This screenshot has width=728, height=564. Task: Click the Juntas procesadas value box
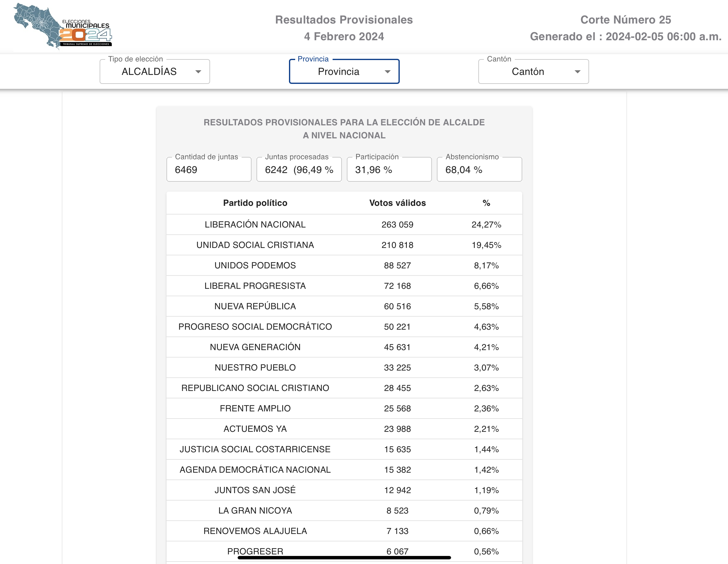[299, 170]
